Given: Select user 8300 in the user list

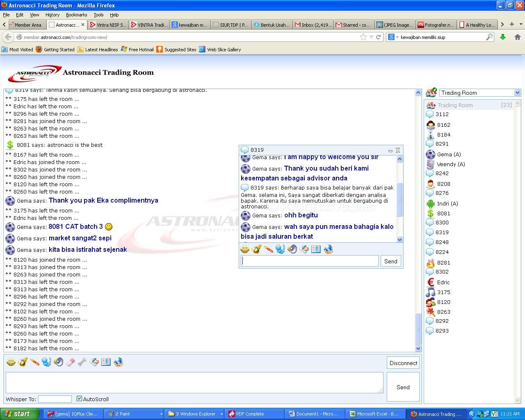Looking at the screenshot, I should [442, 222].
